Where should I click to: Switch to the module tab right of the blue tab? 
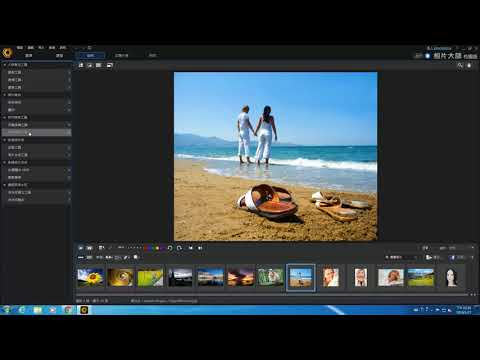(121, 55)
